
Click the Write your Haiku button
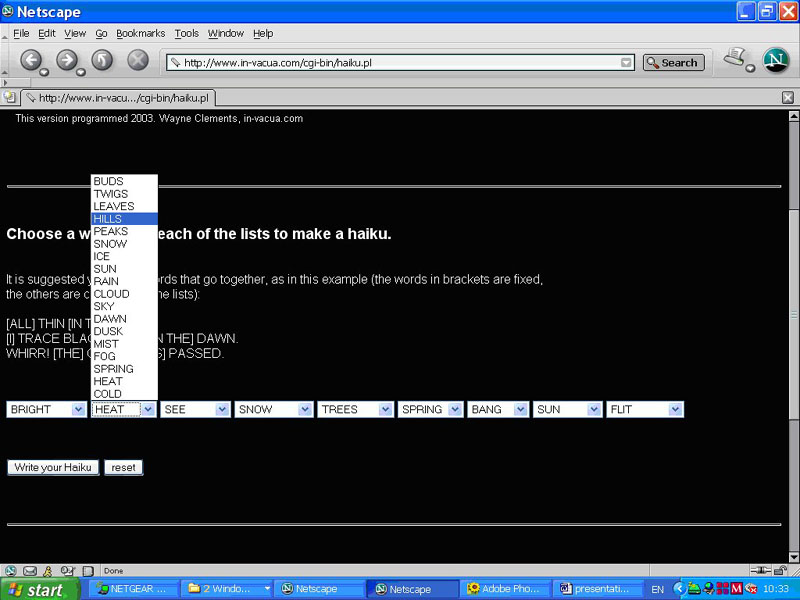(x=53, y=467)
